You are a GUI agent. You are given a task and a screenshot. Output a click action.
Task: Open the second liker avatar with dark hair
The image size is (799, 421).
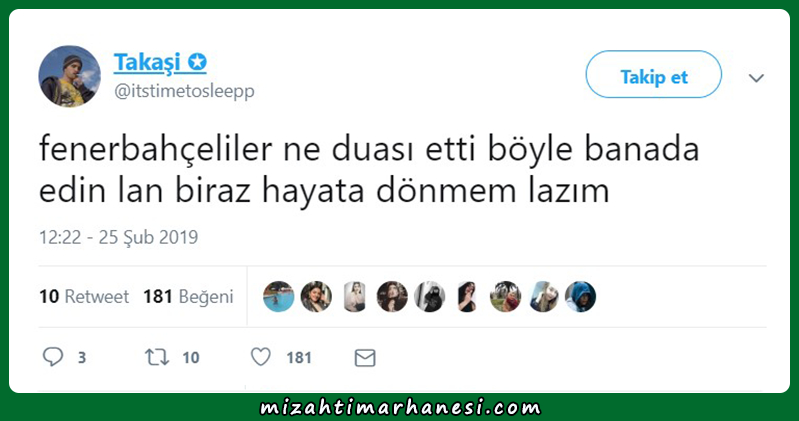click(316, 297)
